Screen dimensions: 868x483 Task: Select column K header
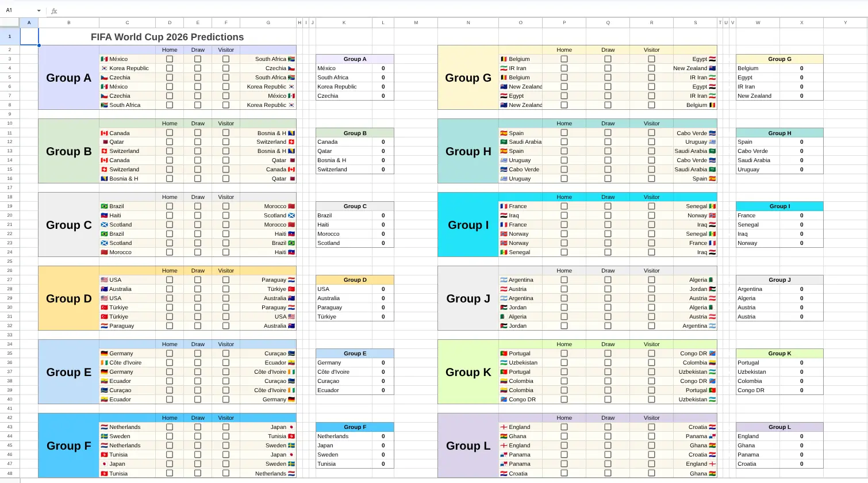click(x=344, y=22)
